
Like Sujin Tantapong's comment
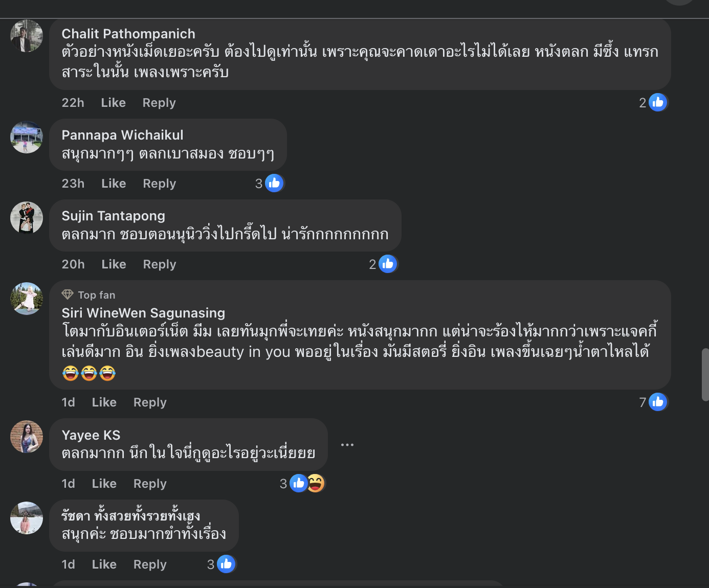(114, 264)
